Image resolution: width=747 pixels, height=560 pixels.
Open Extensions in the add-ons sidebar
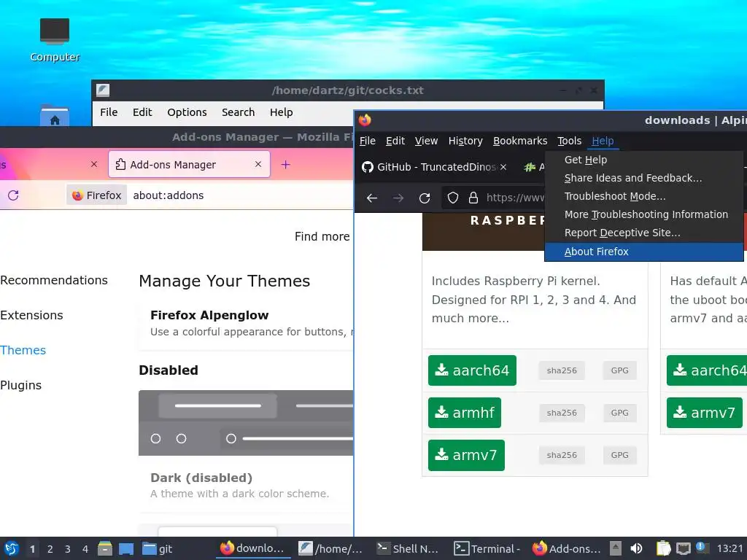coord(31,315)
